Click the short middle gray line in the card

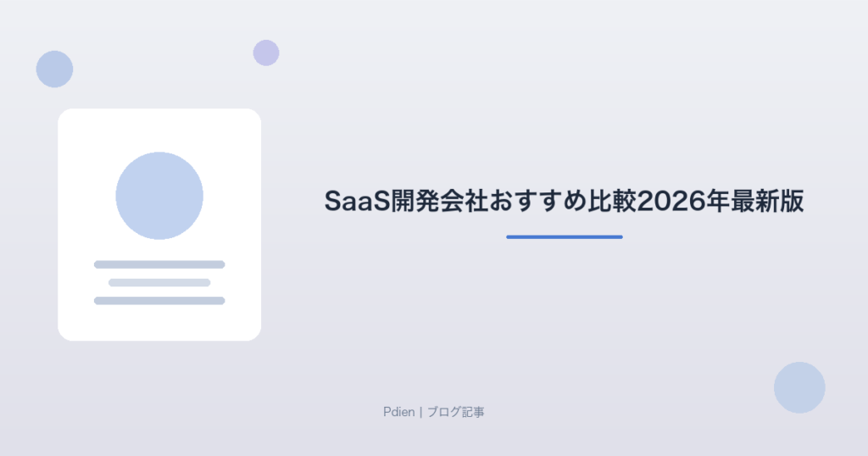[x=159, y=283]
